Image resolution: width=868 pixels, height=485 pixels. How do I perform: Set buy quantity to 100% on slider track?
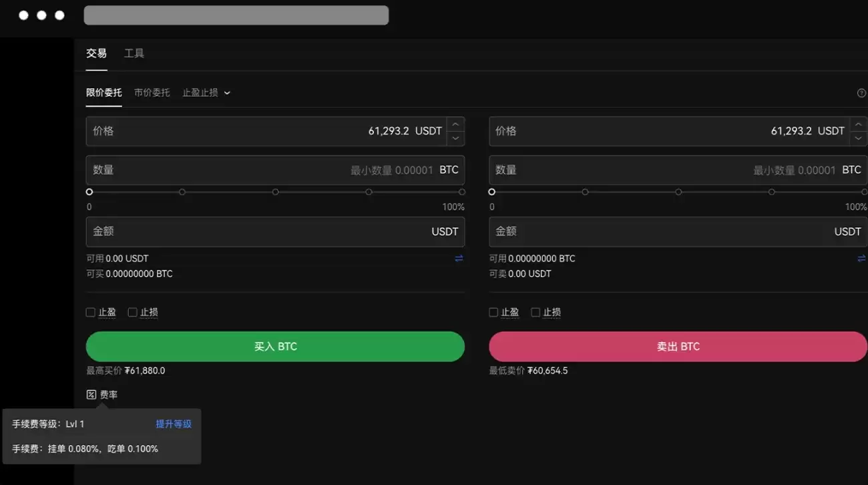click(x=461, y=192)
